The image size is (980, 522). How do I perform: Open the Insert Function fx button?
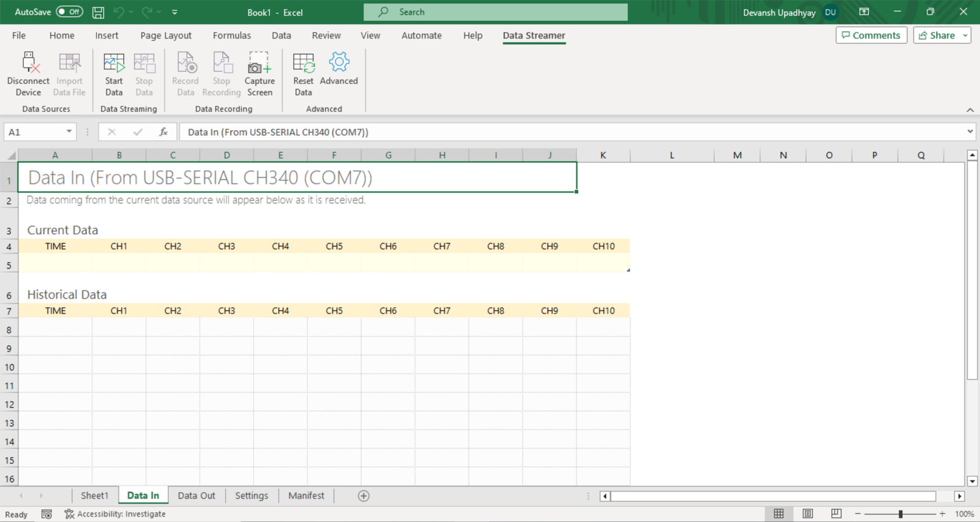tap(164, 132)
